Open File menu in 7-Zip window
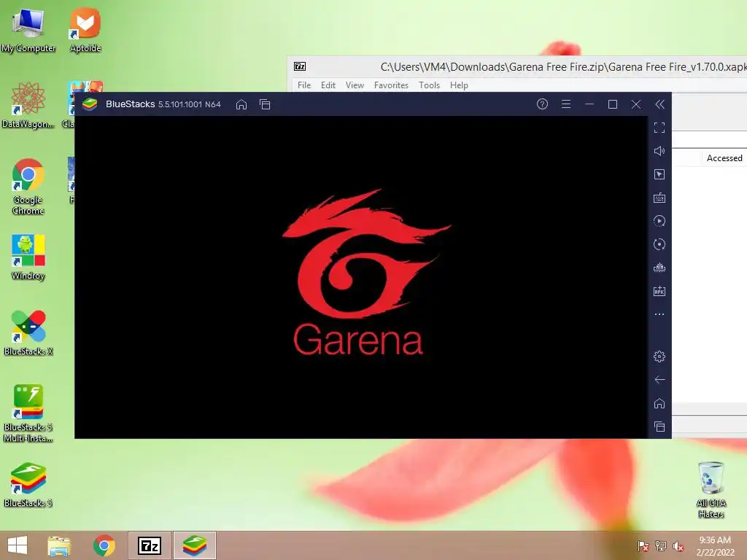This screenshot has width=747, height=560. (304, 85)
